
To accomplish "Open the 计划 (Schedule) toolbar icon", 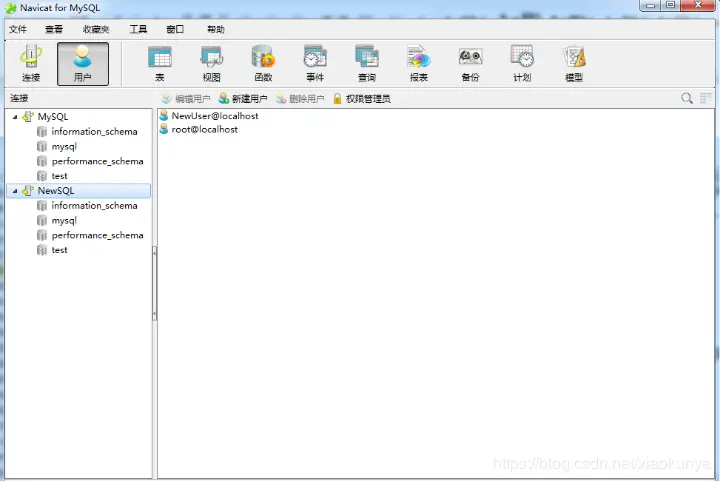I will click(522, 63).
